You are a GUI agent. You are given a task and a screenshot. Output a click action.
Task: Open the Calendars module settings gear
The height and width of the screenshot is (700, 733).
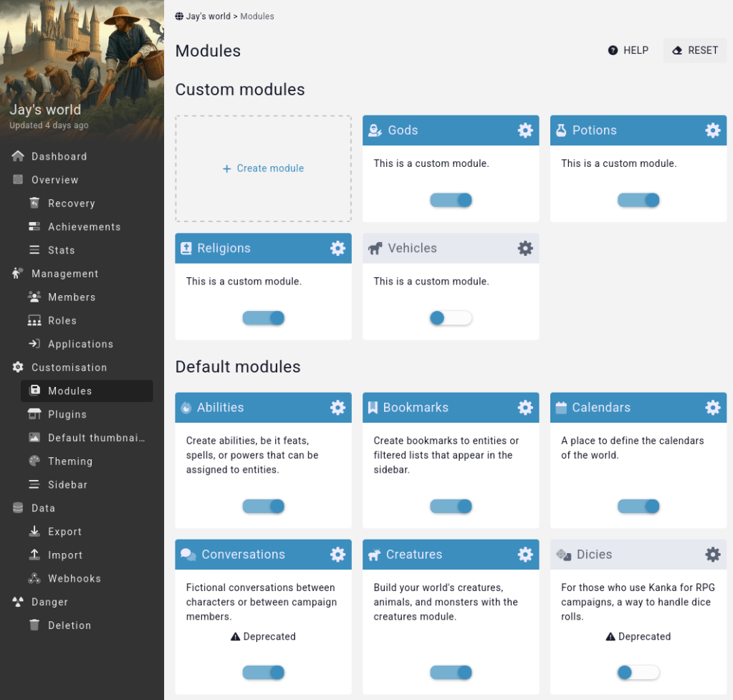pyautogui.click(x=712, y=407)
